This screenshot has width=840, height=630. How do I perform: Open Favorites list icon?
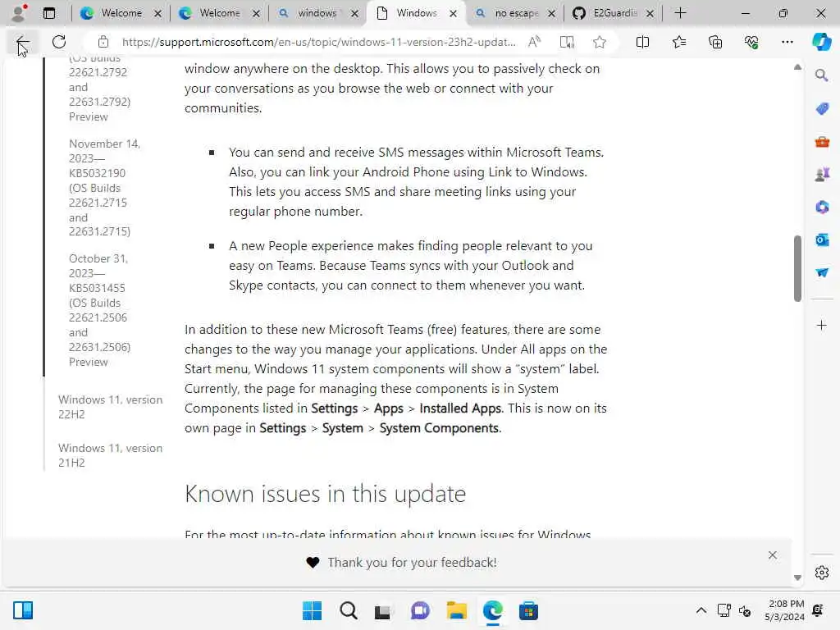tap(678, 42)
